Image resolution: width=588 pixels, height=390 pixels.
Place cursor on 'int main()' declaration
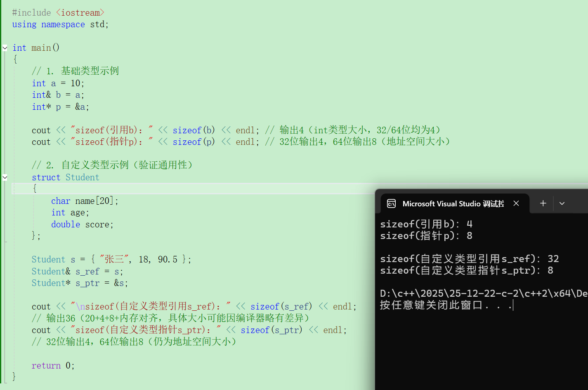click(36, 48)
